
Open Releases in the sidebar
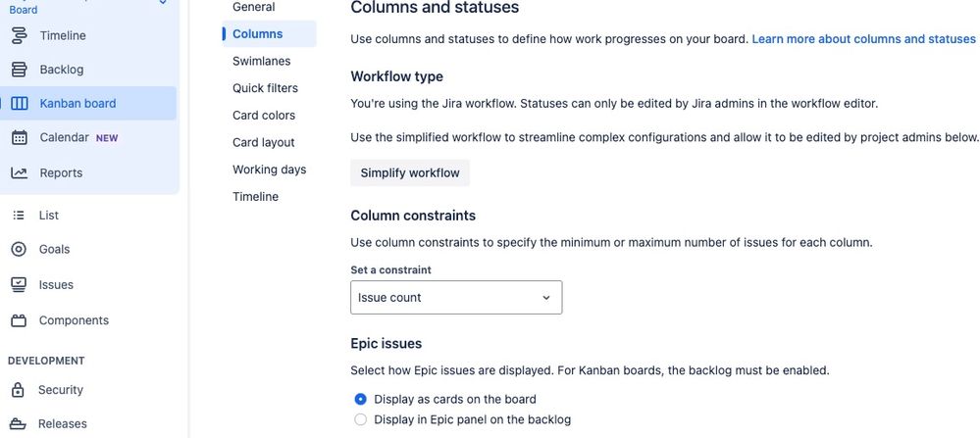tap(63, 423)
